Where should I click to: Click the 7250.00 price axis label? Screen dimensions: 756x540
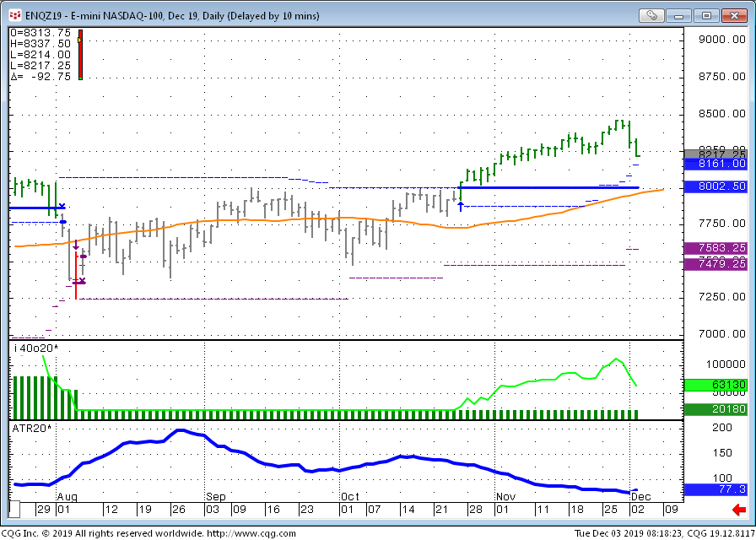tap(722, 296)
